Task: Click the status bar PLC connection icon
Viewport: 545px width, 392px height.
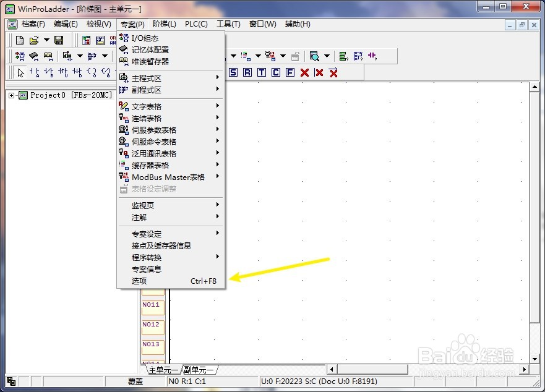Action: tap(11, 381)
